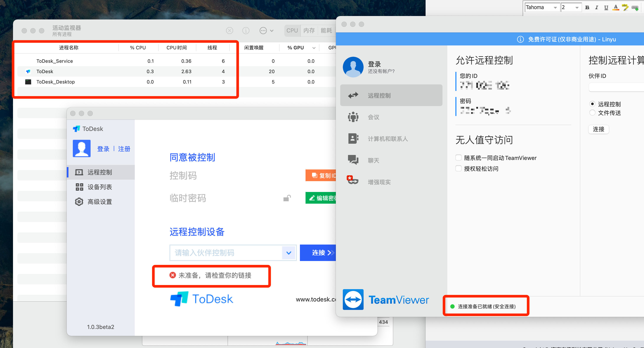644x348 pixels.
Task: Switch to the 内存 tab in Activity Monitor
Action: point(309,31)
